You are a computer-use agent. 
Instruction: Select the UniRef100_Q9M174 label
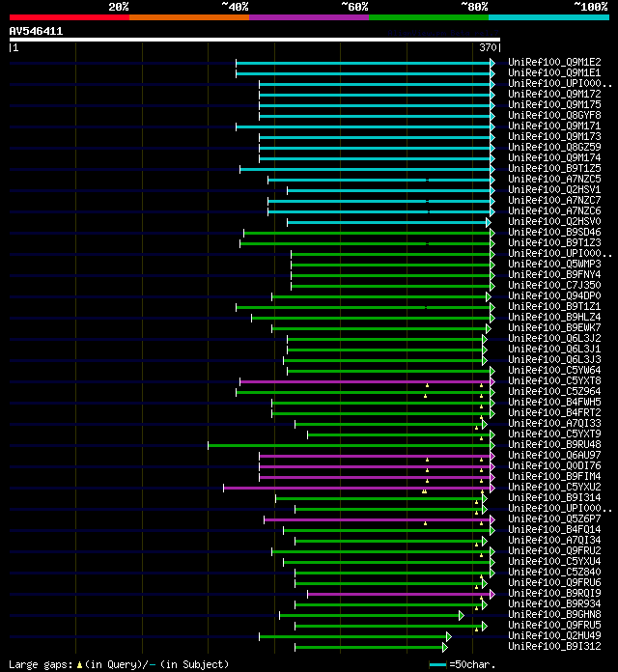pyautogui.click(x=554, y=158)
